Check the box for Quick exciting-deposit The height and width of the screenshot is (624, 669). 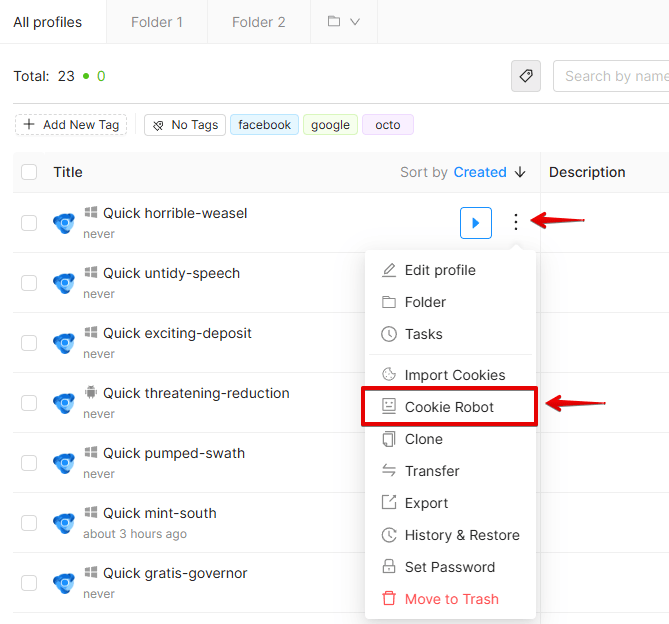point(29,343)
